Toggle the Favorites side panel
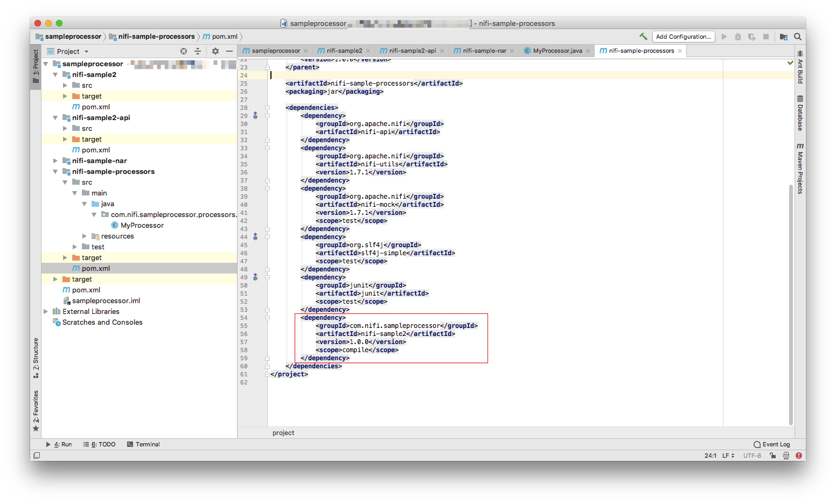Viewport: 836px width, 504px height. click(x=36, y=411)
